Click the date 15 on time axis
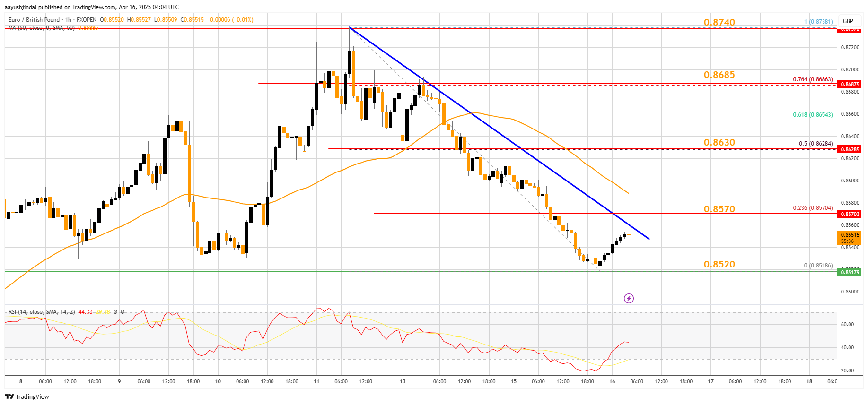The height and width of the screenshot is (405, 868). click(x=514, y=381)
